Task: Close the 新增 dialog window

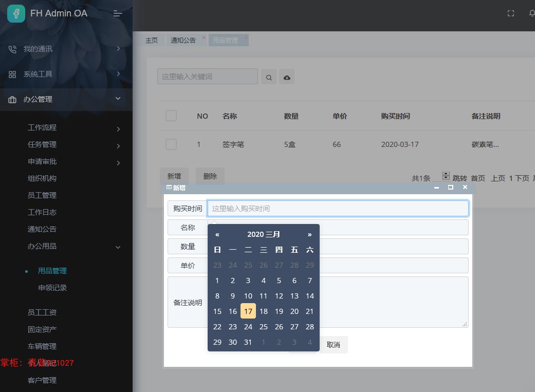Action: click(465, 187)
